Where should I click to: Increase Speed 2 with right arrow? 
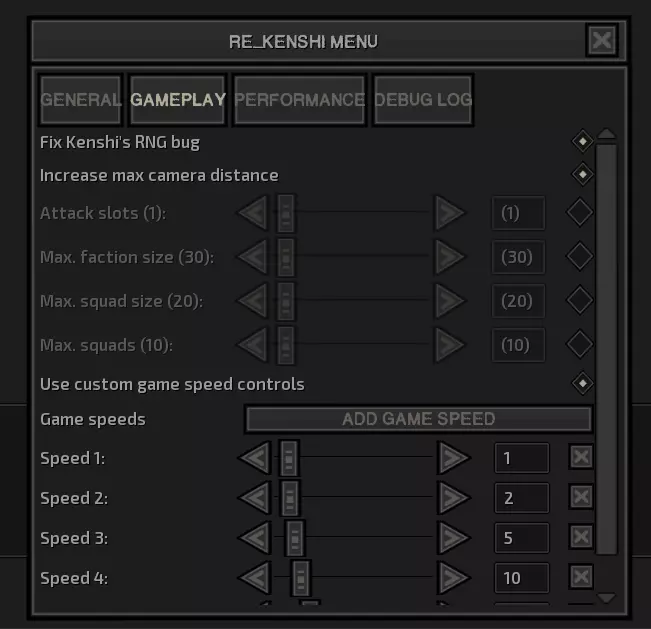454,497
